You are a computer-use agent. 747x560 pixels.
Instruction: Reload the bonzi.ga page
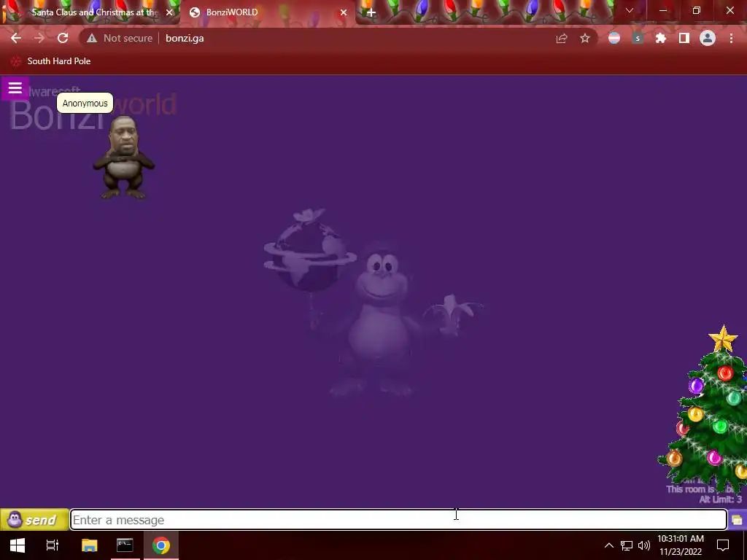63,38
